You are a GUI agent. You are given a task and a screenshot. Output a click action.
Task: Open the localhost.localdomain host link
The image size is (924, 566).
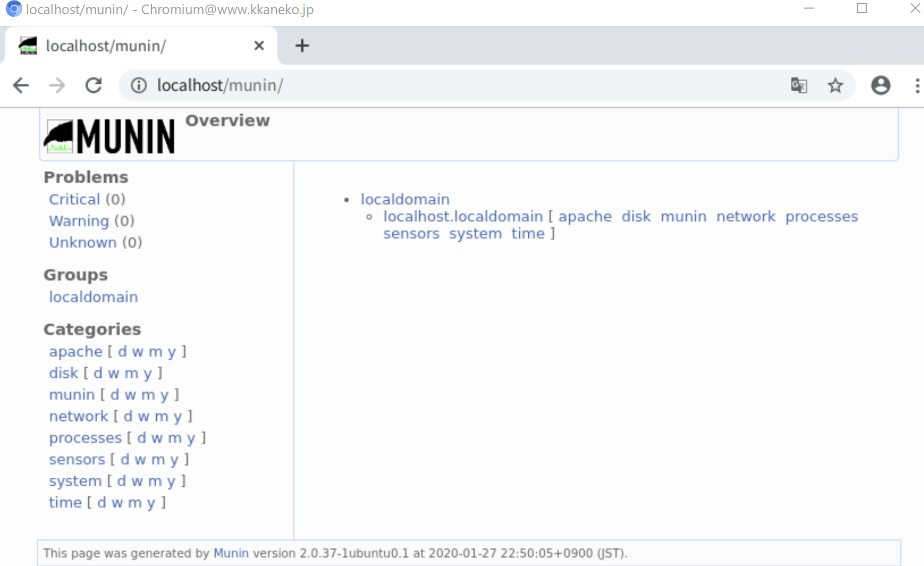(x=463, y=216)
